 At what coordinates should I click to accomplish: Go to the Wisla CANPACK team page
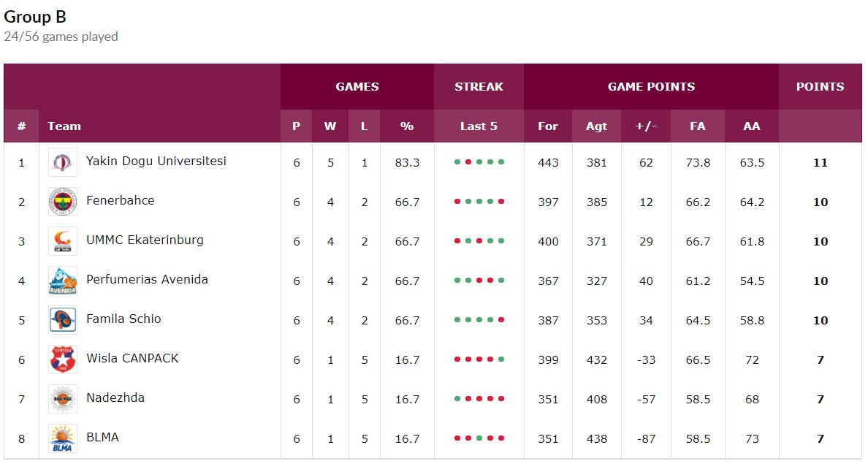click(x=132, y=358)
